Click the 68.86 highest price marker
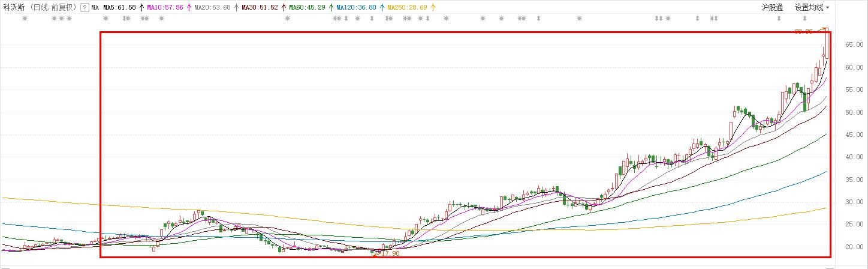The height and width of the screenshot is (269, 868). (x=803, y=31)
